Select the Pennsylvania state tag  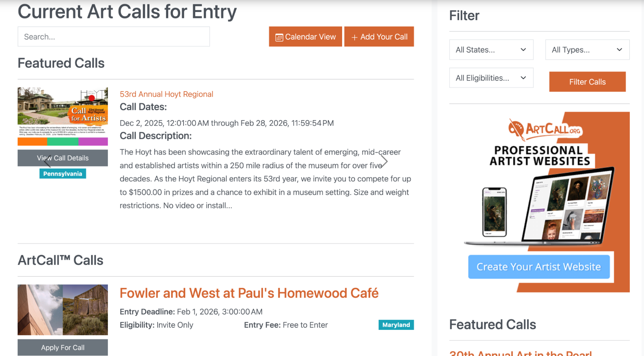(x=62, y=173)
